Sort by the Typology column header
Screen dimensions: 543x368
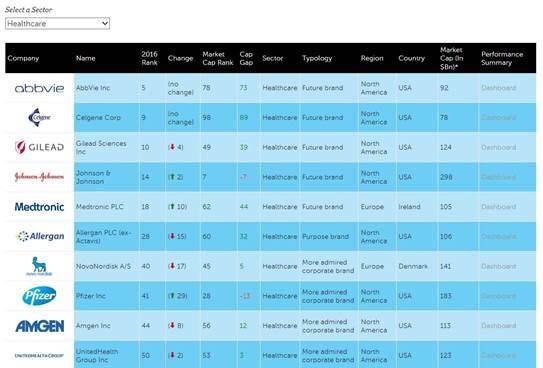(317, 58)
